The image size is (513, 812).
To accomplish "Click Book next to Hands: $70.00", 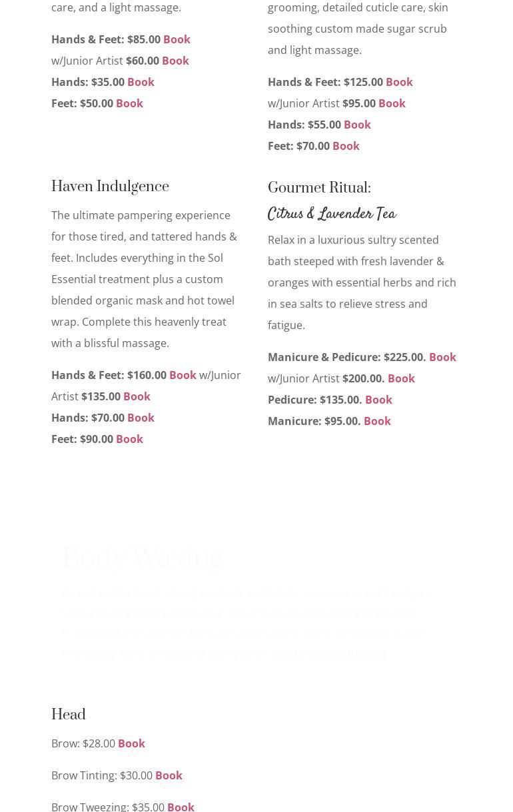I will coord(141,418).
